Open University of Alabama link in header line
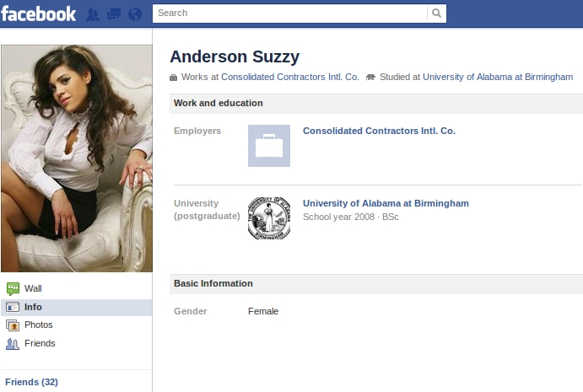 point(498,77)
